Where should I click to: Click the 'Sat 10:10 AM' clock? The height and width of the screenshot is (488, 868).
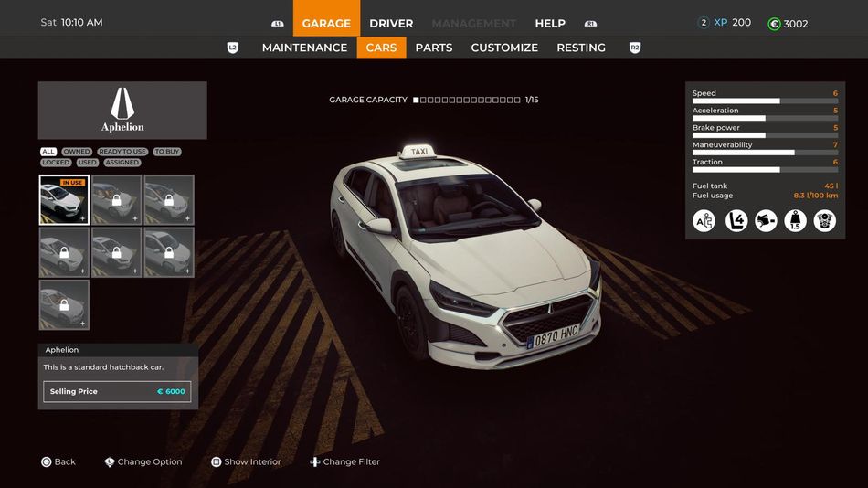coord(71,23)
